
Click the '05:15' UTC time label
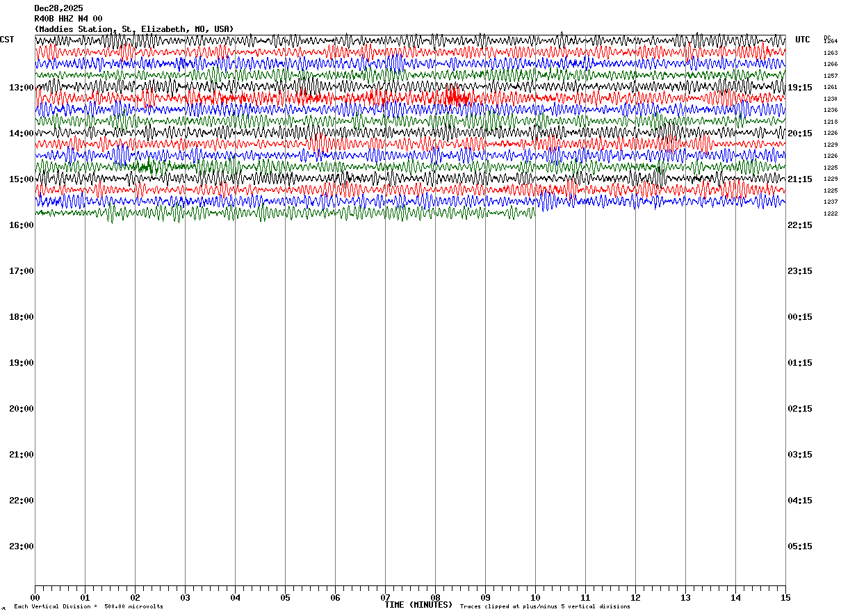(800, 546)
